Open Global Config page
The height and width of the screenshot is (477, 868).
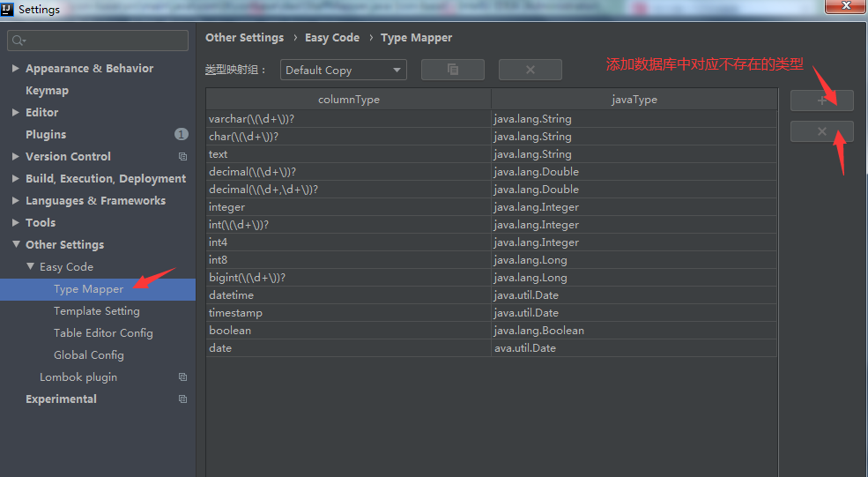tap(89, 355)
